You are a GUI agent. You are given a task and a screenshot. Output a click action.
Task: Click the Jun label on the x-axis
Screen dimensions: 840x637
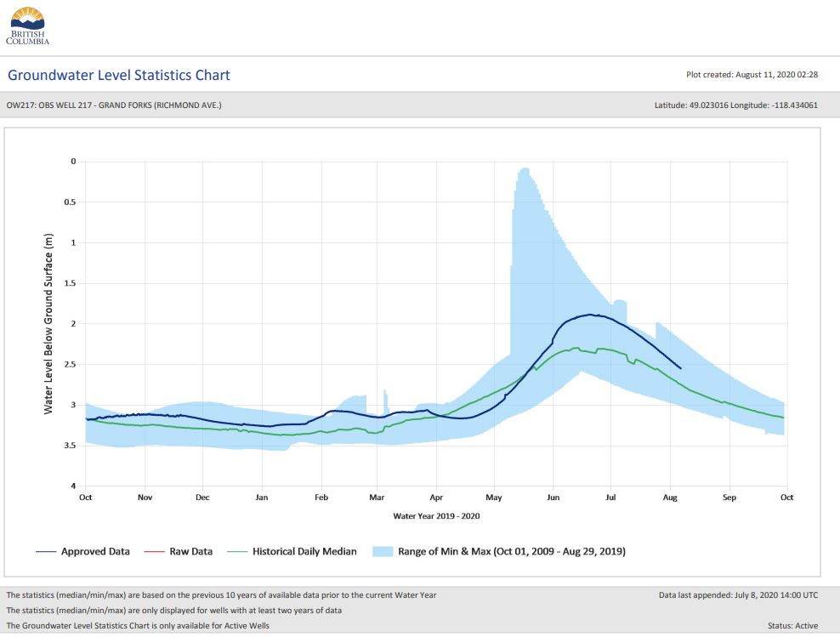(x=553, y=498)
